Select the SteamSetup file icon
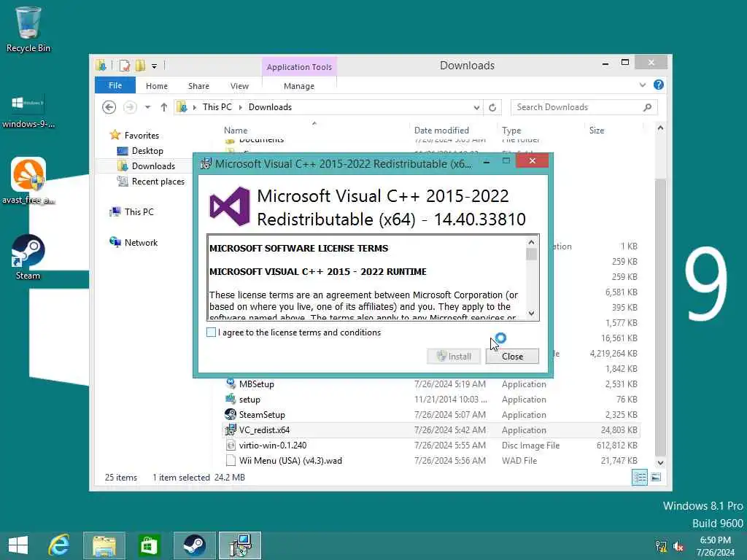The width and height of the screenshot is (747, 560). click(x=231, y=414)
